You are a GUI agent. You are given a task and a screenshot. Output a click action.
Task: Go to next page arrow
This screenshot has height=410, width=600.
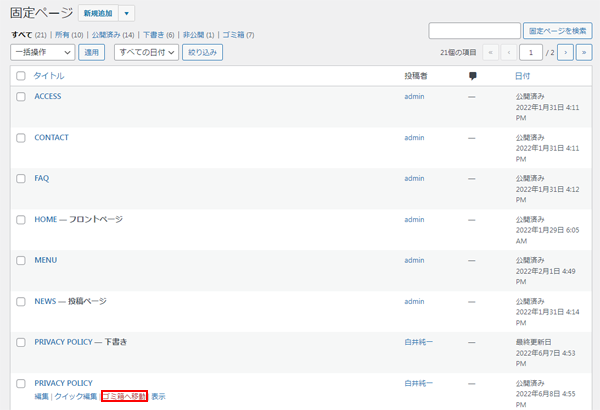[565, 52]
